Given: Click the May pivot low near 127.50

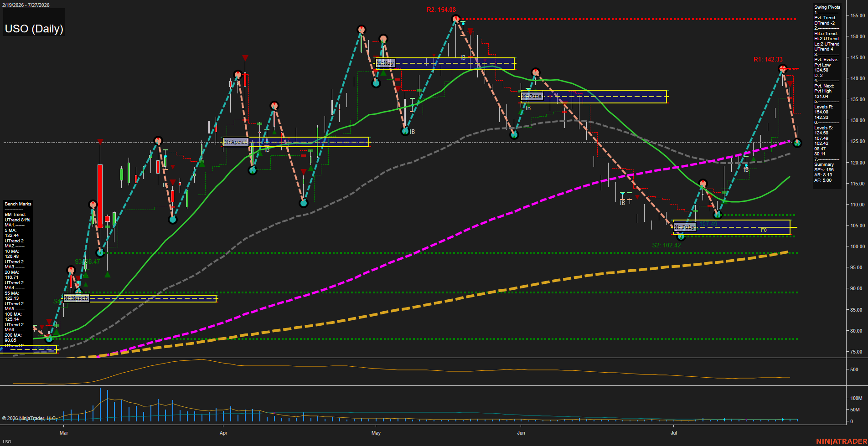Looking at the screenshot, I should point(405,131).
